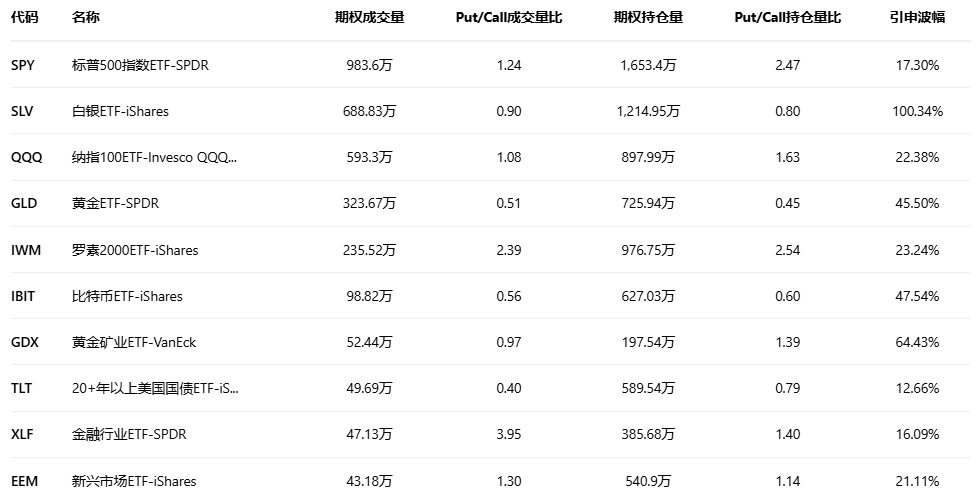Viewport: 979px width, 499px height.
Task: Click SLV implied volatility 100.34%
Action: pos(917,111)
